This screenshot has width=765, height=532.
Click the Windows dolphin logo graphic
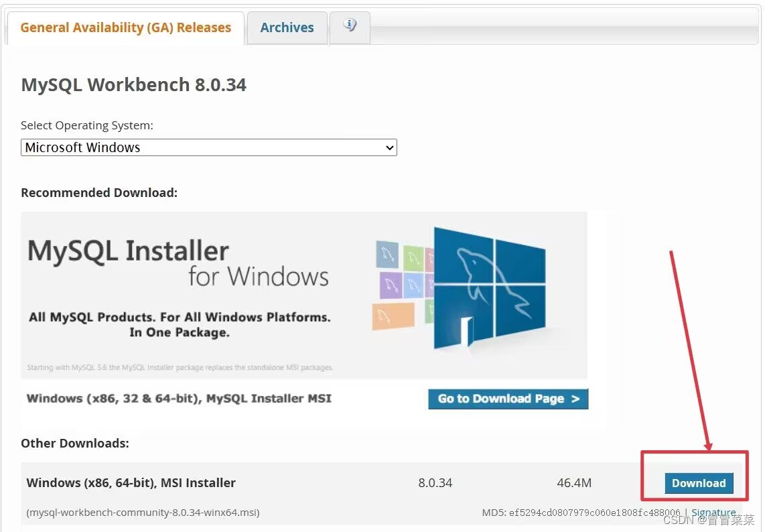tap(490, 288)
